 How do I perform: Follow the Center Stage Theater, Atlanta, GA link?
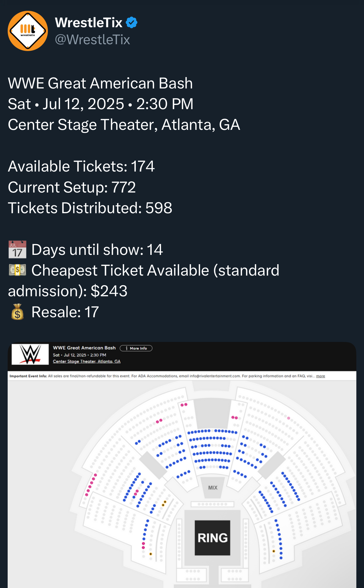[x=87, y=361]
